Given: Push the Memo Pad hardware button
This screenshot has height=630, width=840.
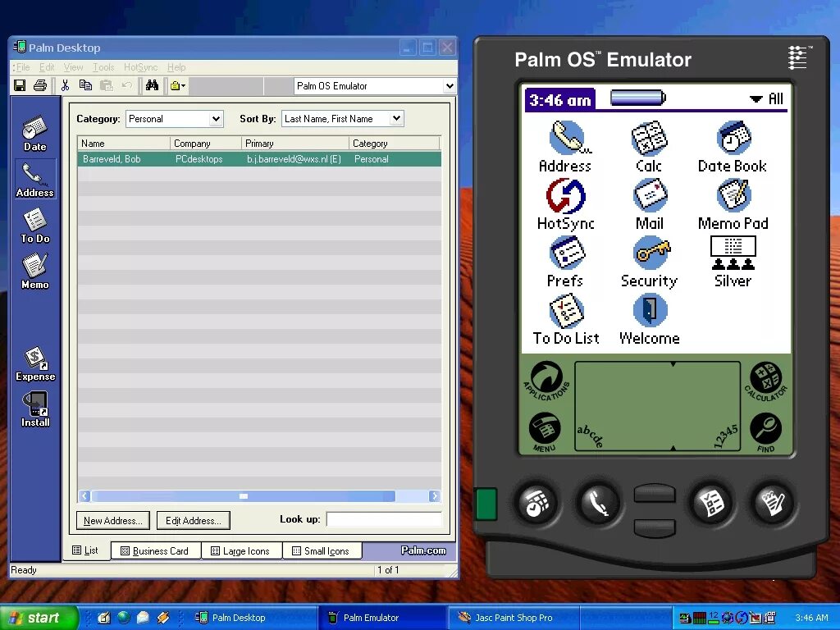Looking at the screenshot, I should click(773, 503).
